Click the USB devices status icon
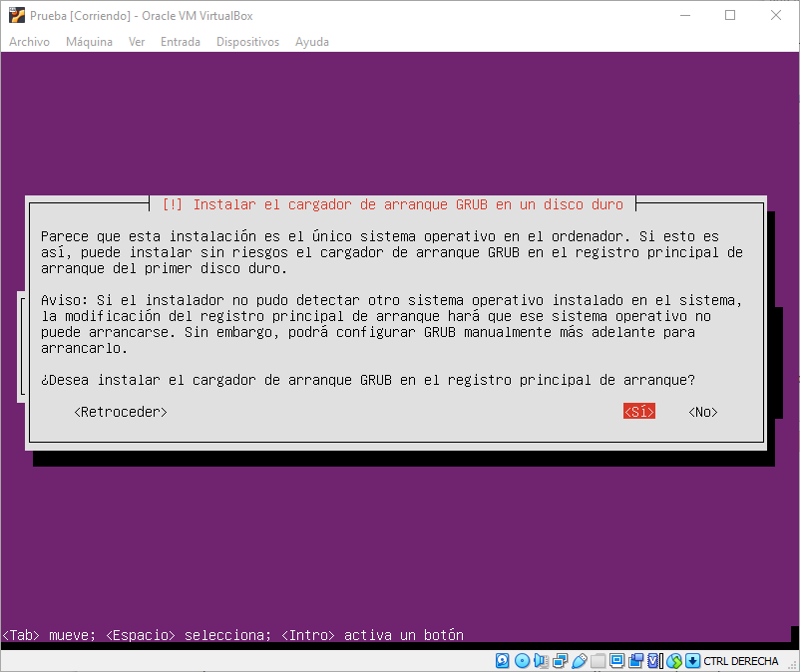Viewport: 800px width, 672px height. (579, 661)
